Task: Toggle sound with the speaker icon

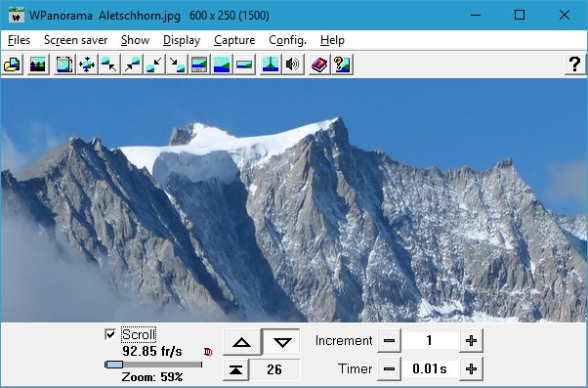Action: (293, 65)
